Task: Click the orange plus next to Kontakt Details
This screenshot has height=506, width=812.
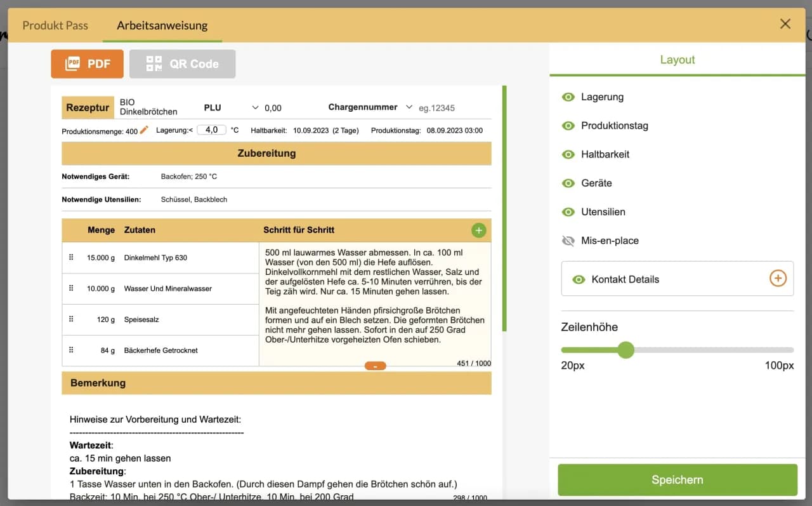Action: pyautogui.click(x=778, y=278)
